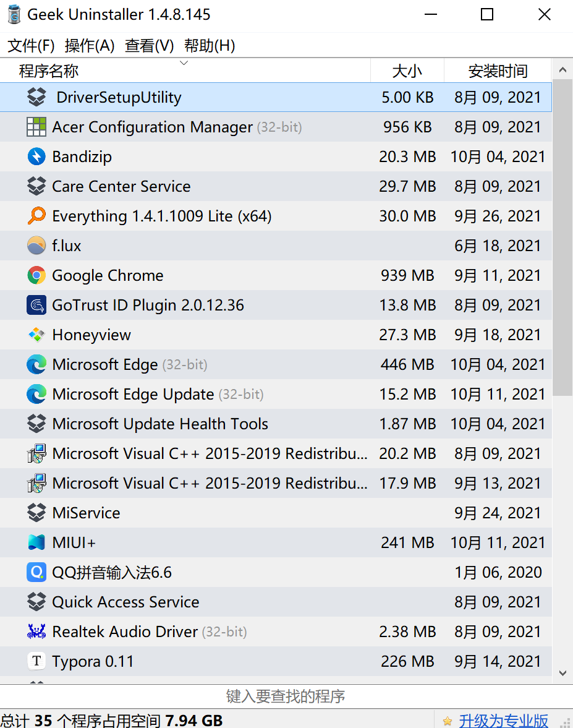This screenshot has width=573, height=728.
Task: Click the search field 键入要查找的程序
Action: pos(286,696)
